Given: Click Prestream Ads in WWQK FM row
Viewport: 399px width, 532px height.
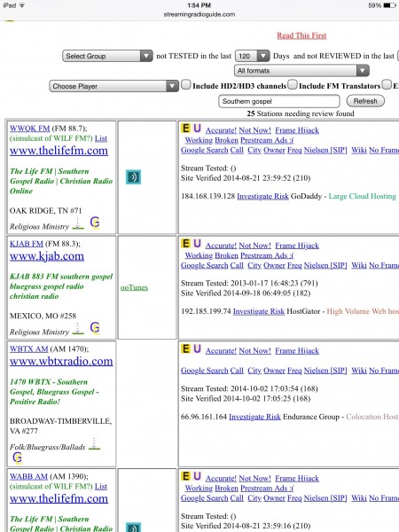Looking at the screenshot, I should point(267,140).
